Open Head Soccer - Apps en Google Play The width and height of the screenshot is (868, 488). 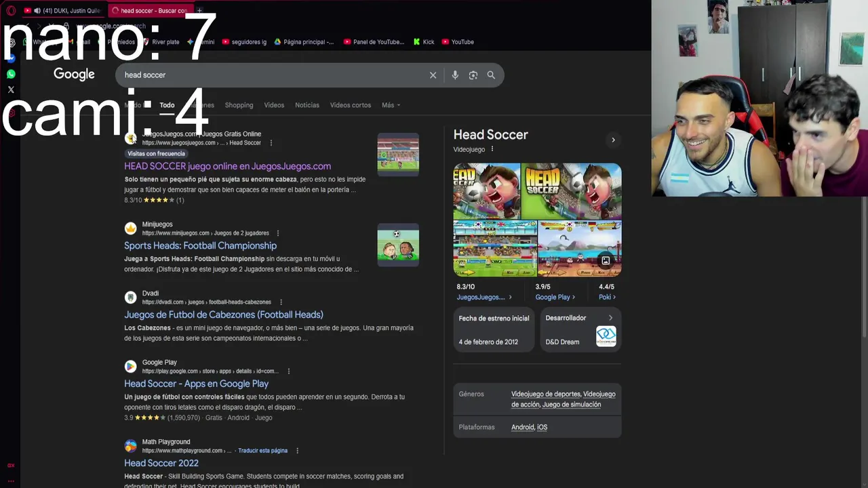pos(196,384)
